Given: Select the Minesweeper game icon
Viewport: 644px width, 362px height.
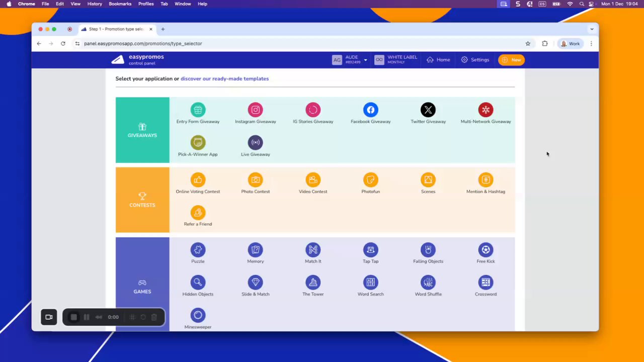Looking at the screenshot, I should (198, 315).
